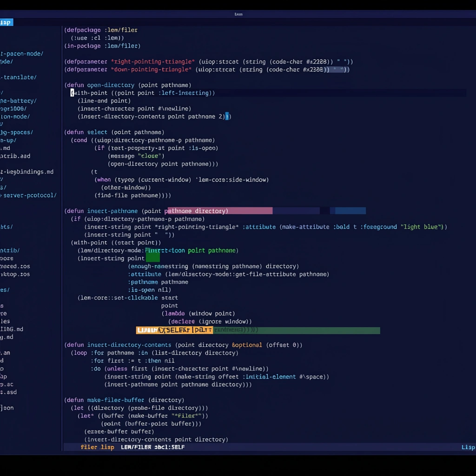Place cursor on defun make-filer-buffer definition
The width and height of the screenshot is (476, 476).
pos(124,400)
